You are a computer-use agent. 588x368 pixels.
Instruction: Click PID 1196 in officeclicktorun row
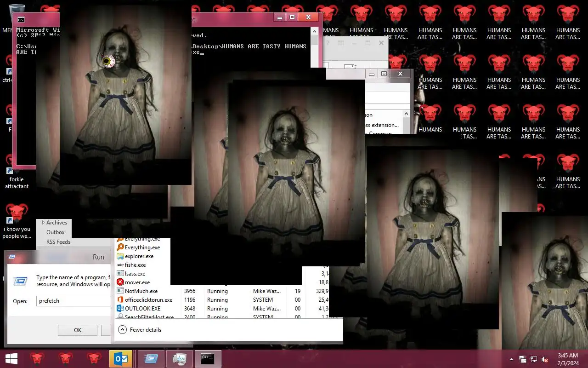[x=190, y=300]
